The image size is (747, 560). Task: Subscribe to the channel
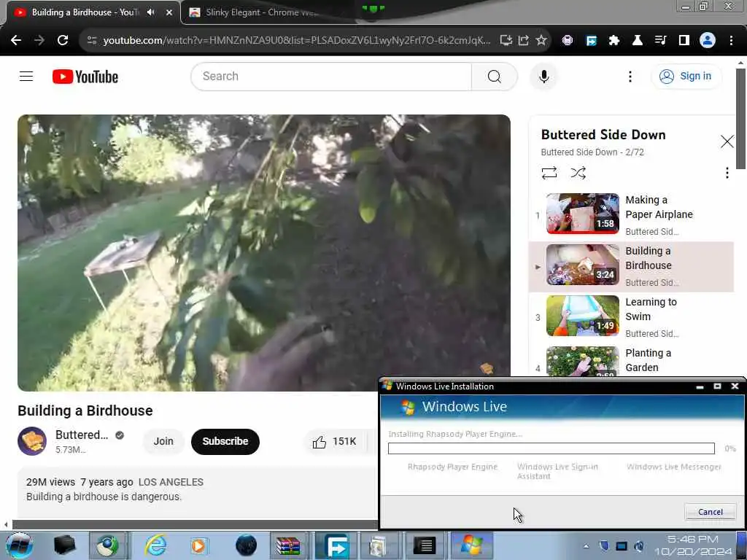point(225,441)
